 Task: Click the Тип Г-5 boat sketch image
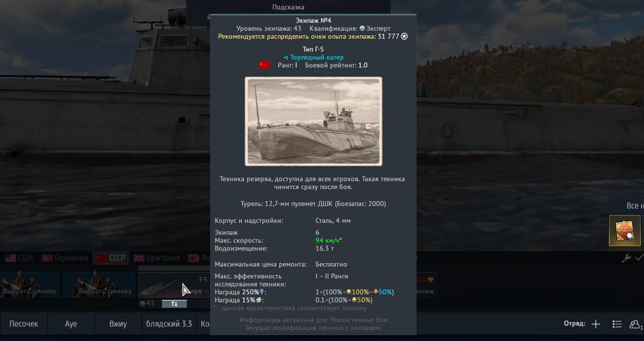click(313, 121)
